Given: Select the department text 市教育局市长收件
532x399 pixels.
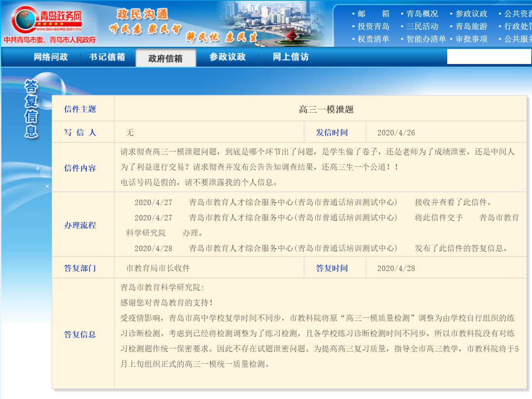Looking at the screenshot, I should point(158,268).
